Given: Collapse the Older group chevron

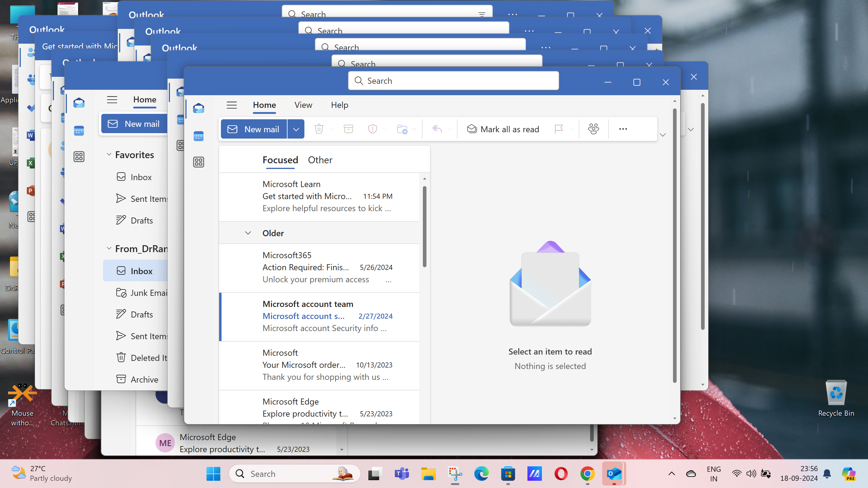Looking at the screenshot, I should (248, 233).
